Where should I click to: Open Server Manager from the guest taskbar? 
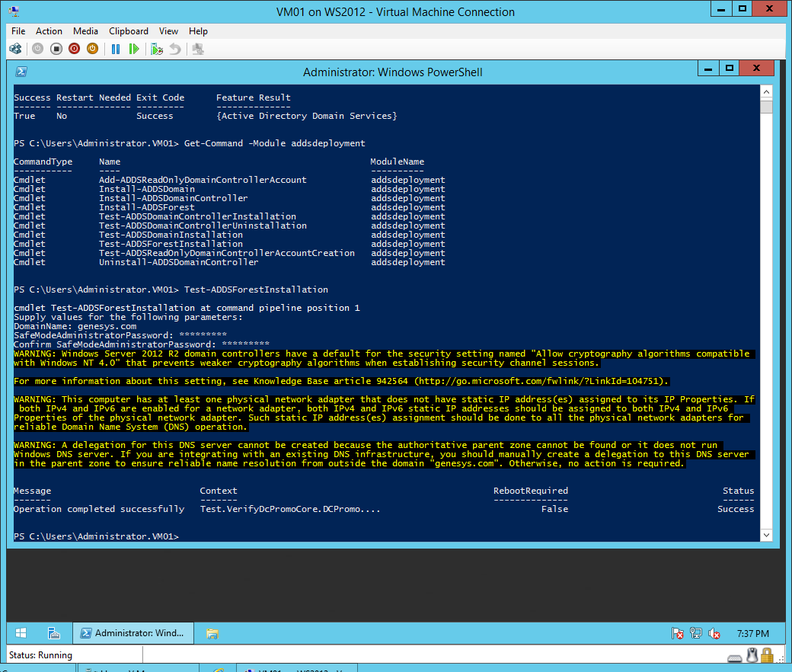(x=54, y=633)
